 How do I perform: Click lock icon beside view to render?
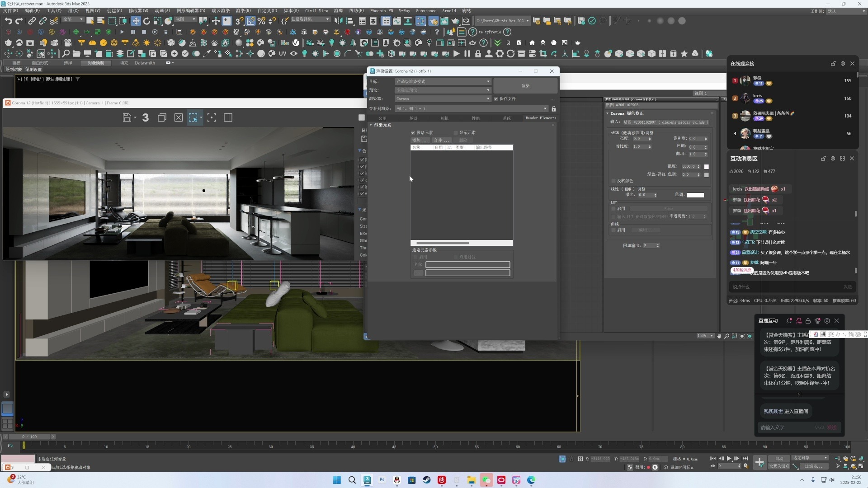(553, 109)
